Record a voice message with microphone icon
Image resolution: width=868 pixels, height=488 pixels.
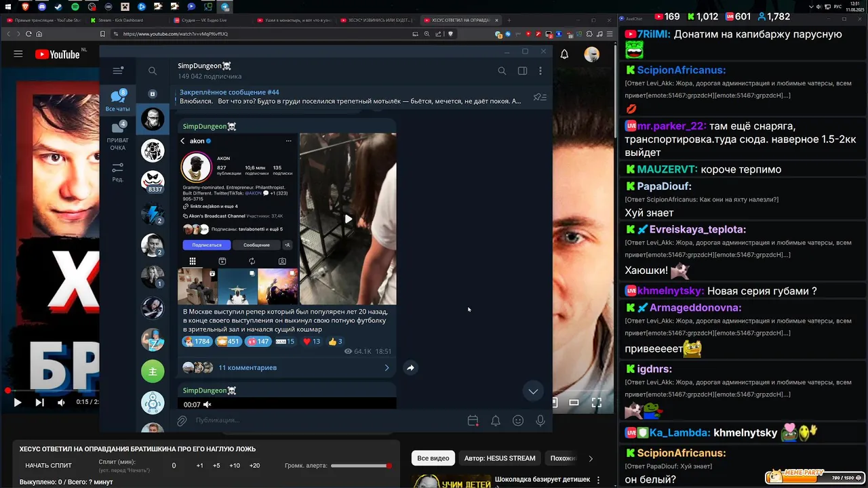point(540,421)
